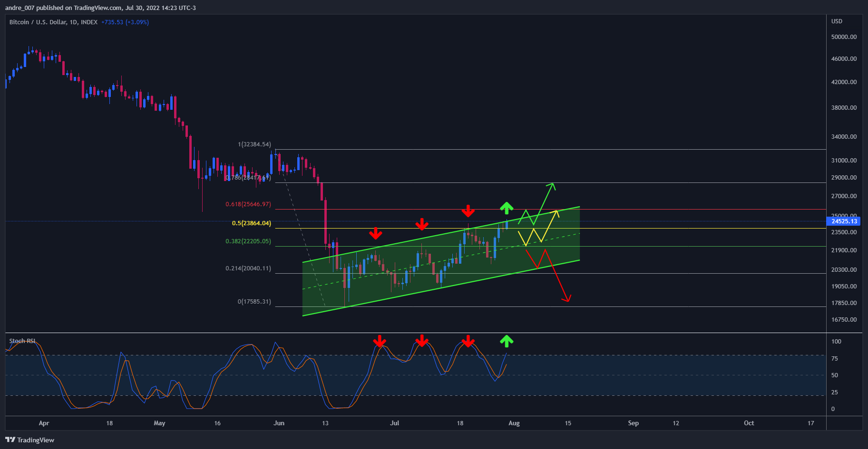Click the 12 date label after Sep
This screenshot has height=449, width=868.
click(676, 423)
